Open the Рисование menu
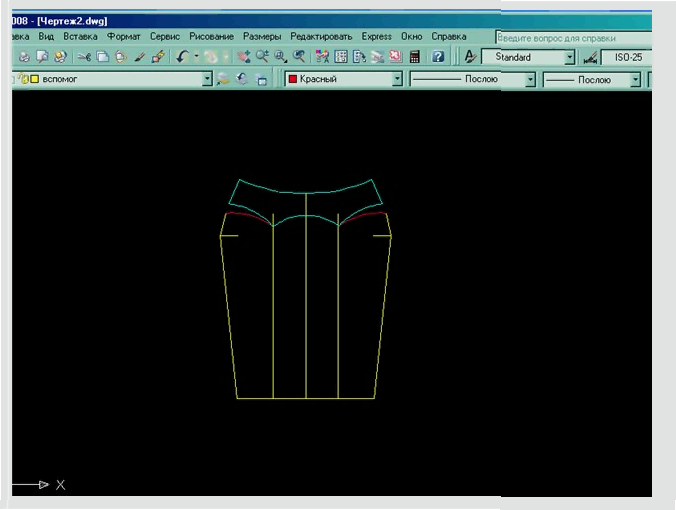676x510 pixels. pyautogui.click(x=210, y=36)
